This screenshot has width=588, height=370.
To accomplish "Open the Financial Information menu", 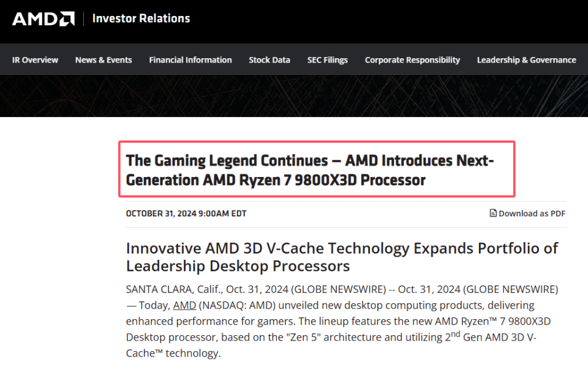I will (190, 60).
